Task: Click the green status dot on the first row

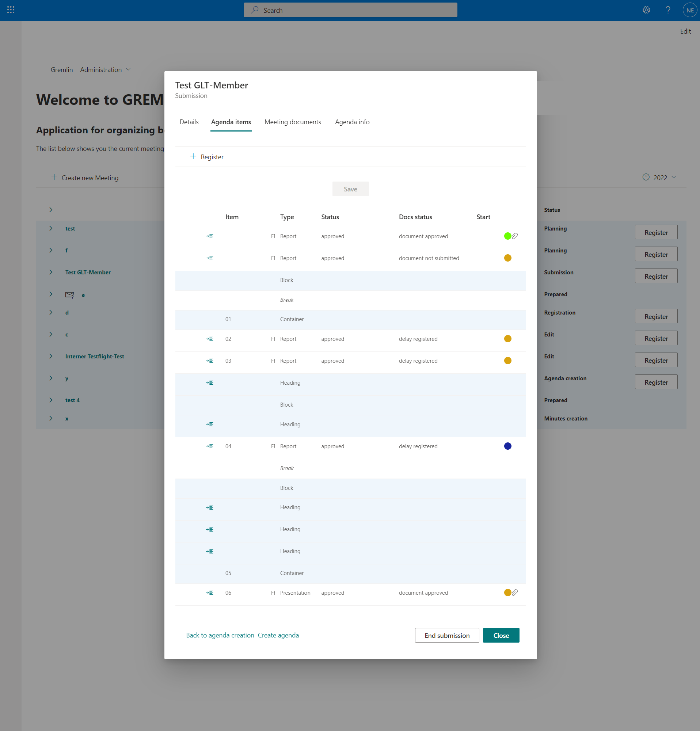Action: click(x=507, y=236)
